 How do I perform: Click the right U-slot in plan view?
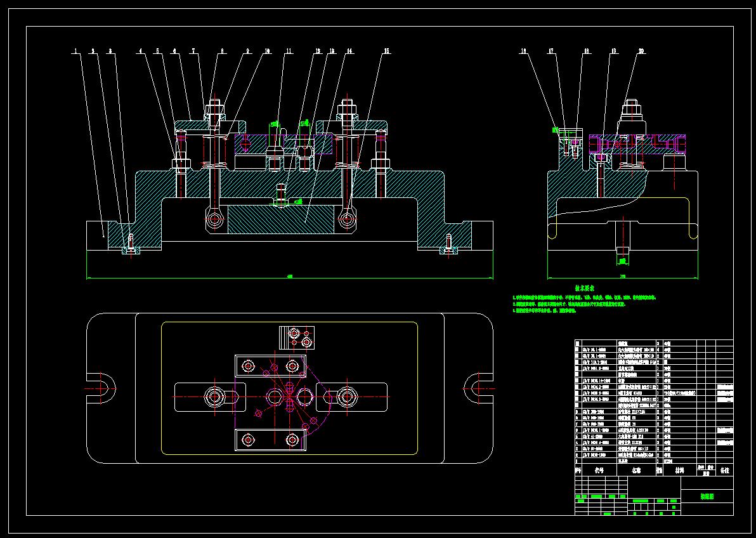[478, 388]
